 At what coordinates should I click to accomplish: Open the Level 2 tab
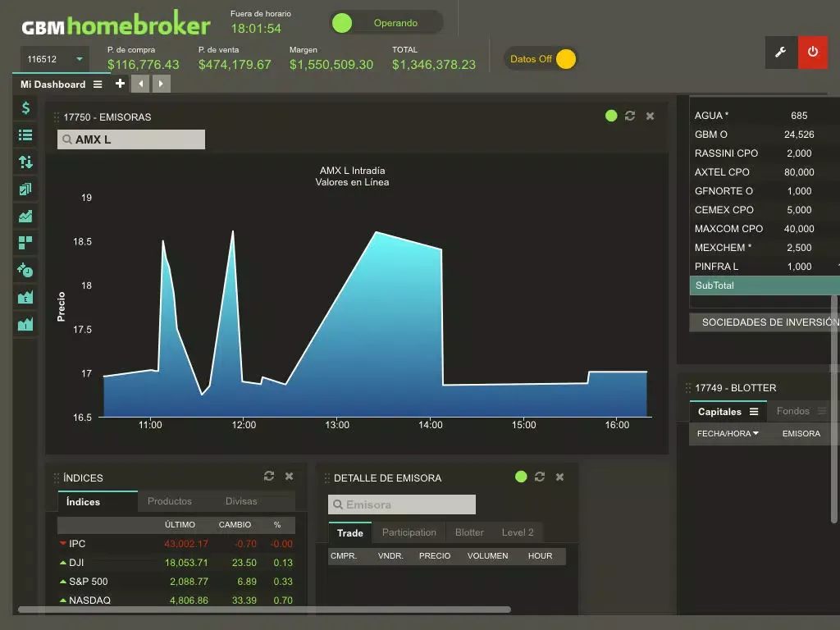518,532
